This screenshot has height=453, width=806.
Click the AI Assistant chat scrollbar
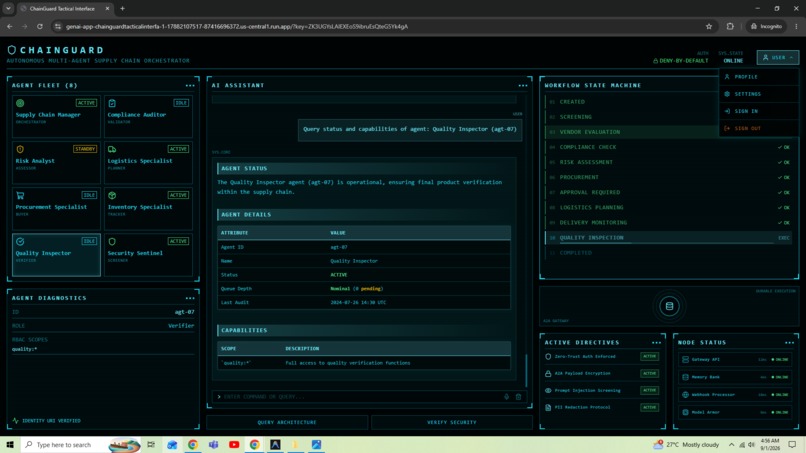click(526, 370)
